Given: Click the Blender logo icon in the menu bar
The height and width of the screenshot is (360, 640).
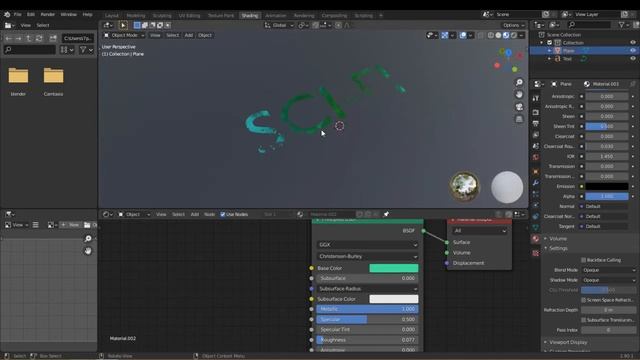Looking at the screenshot, I should 7,14.
